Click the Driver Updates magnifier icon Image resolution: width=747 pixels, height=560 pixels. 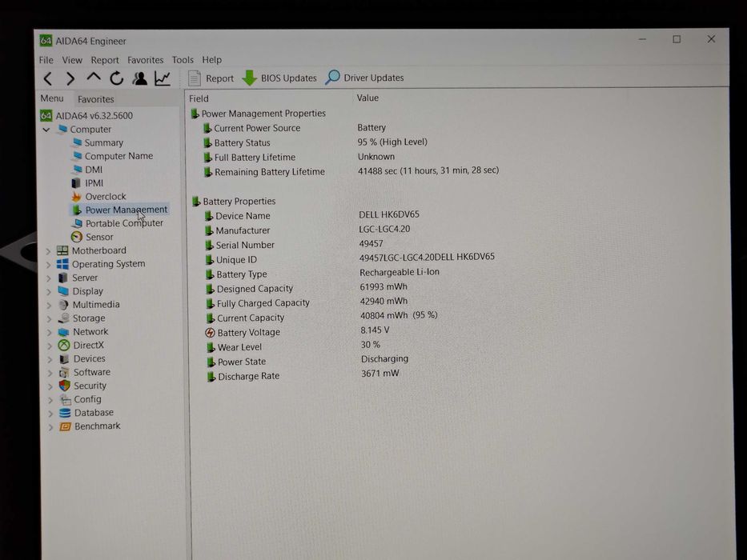[332, 77]
